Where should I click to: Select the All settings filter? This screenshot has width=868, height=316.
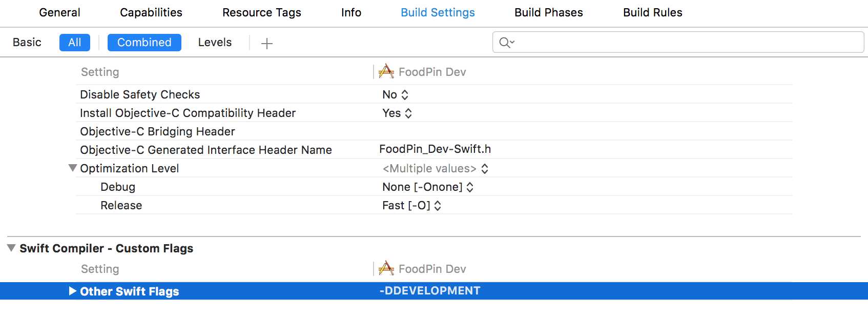point(75,43)
